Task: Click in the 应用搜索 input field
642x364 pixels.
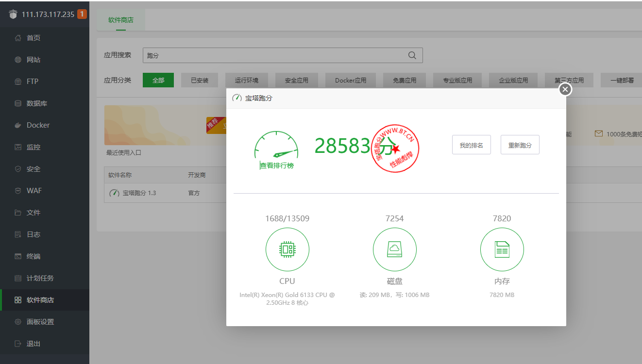Action: coord(283,55)
